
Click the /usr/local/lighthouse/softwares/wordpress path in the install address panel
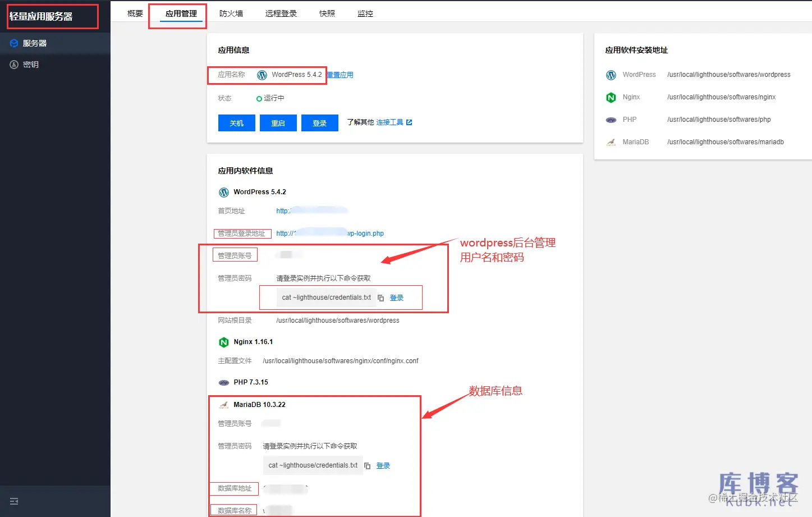point(729,75)
